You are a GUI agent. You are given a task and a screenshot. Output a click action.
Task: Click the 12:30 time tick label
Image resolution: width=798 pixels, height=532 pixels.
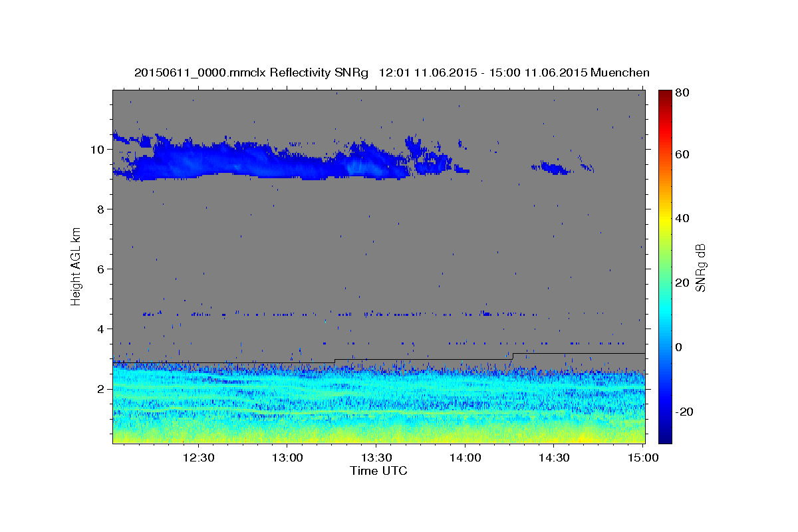point(198,458)
